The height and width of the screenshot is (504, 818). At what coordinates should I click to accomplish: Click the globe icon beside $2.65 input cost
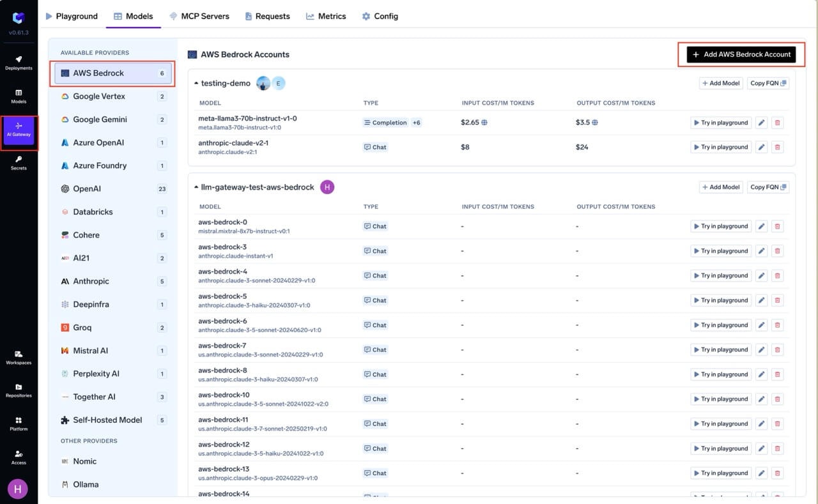(484, 123)
